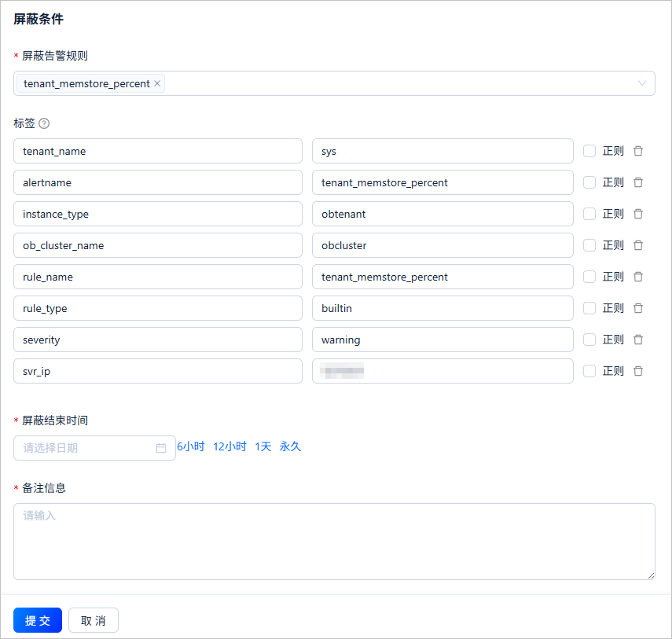Enable 正则 checkbox for tenant_name
Screen dimensions: 672x639
589,151
